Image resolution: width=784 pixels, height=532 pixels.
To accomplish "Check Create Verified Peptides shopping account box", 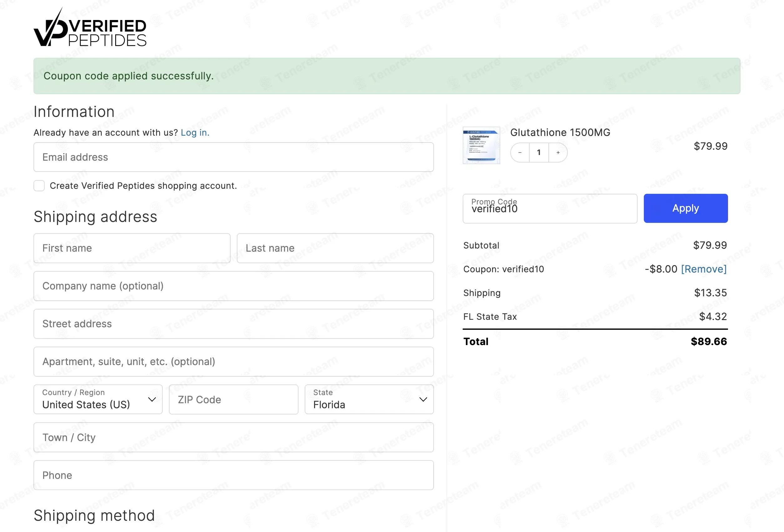I will pyautogui.click(x=39, y=186).
